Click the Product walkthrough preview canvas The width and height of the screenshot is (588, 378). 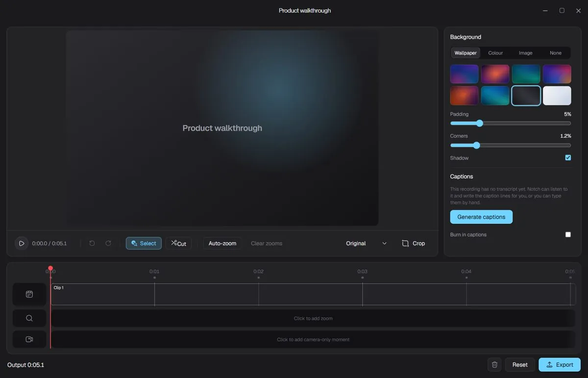point(222,128)
